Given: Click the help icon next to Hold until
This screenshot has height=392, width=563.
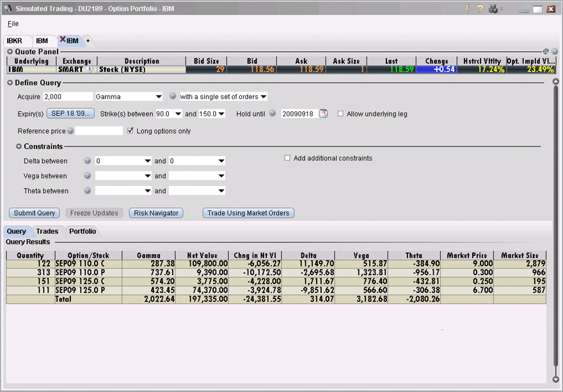Looking at the screenshot, I should 273,113.
